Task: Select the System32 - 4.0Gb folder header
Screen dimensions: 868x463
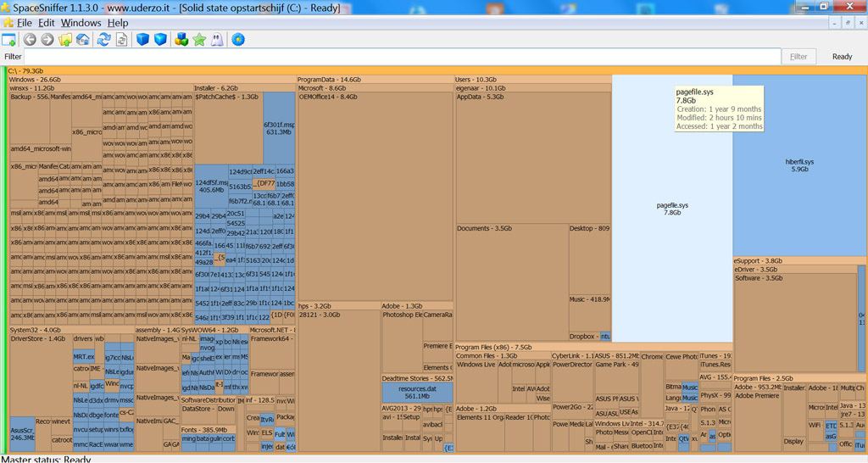Action: [71, 330]
